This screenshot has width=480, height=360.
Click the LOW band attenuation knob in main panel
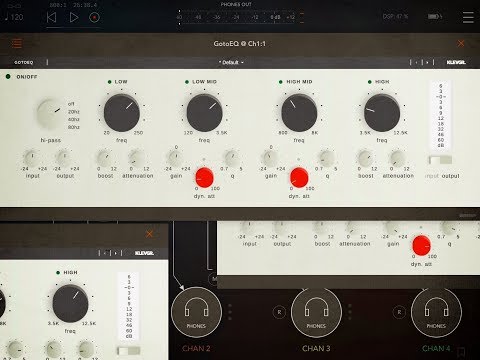(x=137, y=157)
